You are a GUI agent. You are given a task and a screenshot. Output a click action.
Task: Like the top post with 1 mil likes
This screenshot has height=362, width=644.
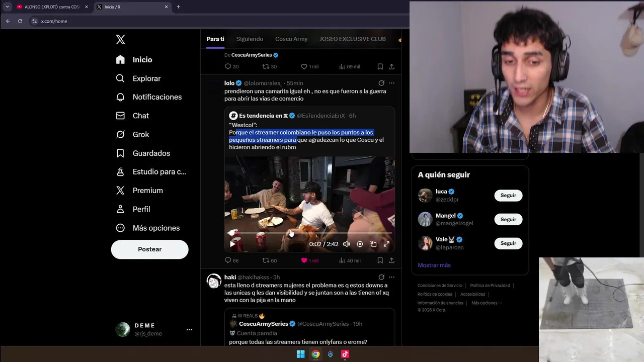(x=309, y=66)
